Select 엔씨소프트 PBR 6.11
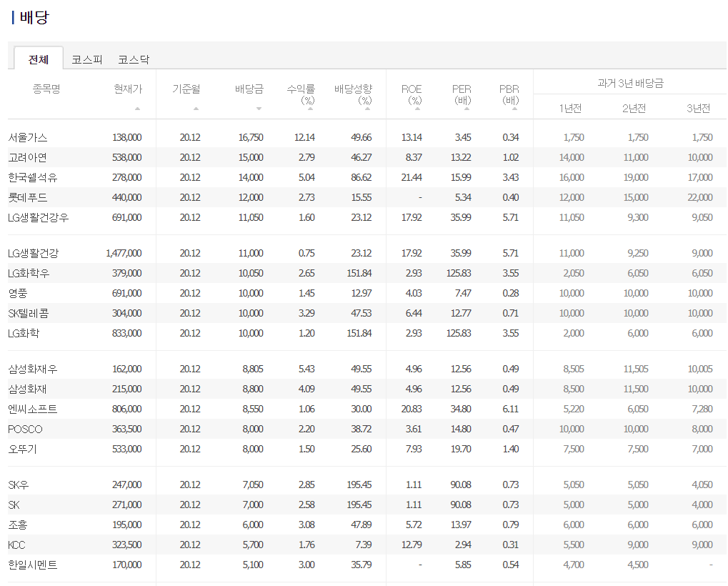This screenshot has height=586, width=728. (x=511, y=409)
